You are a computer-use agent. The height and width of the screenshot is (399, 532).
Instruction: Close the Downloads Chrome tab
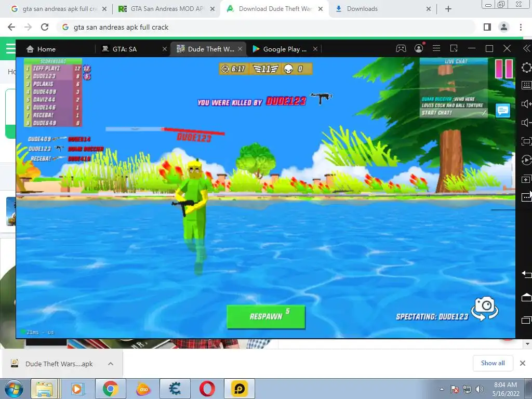(429, 9)
